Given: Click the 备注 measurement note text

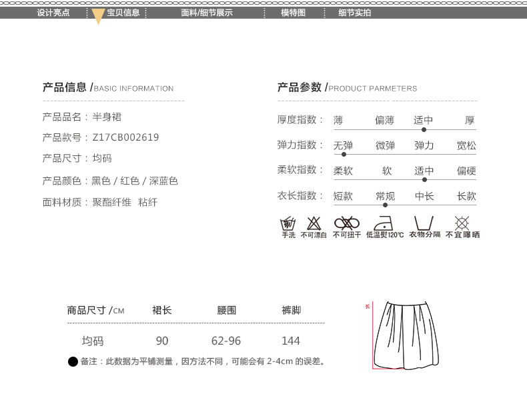Looking at the screenshot, I should 203,361.
